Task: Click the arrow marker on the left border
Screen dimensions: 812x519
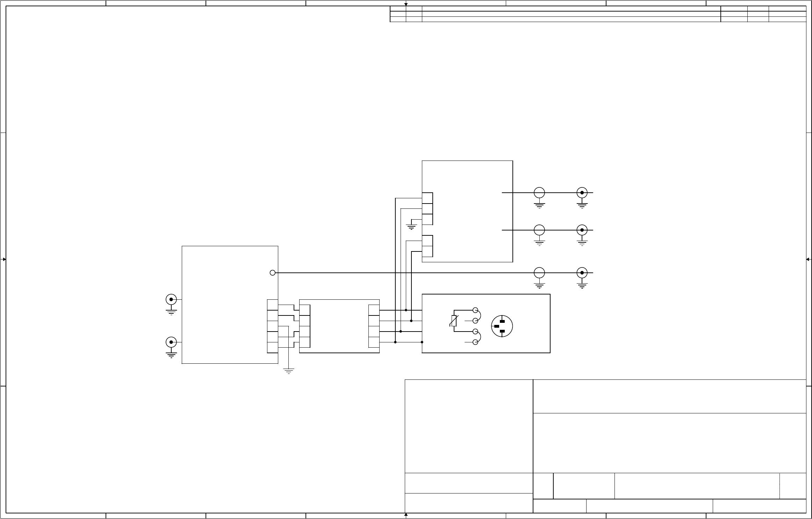Action: [4, 259]
